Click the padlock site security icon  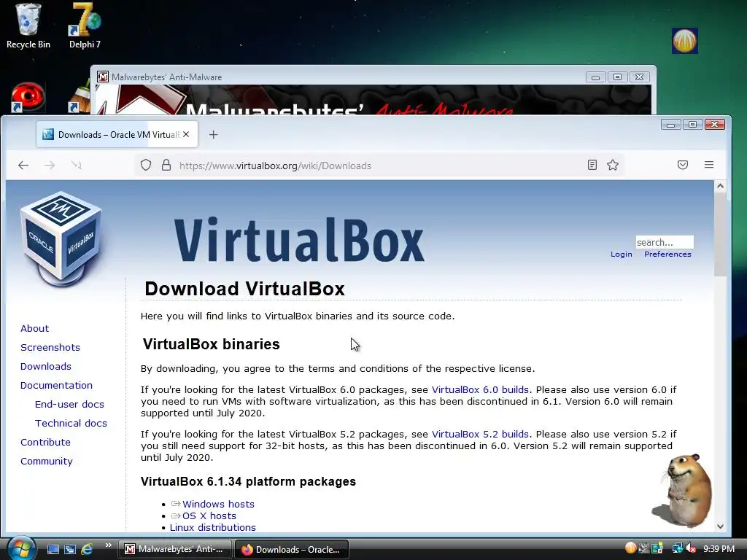point(166,166)
